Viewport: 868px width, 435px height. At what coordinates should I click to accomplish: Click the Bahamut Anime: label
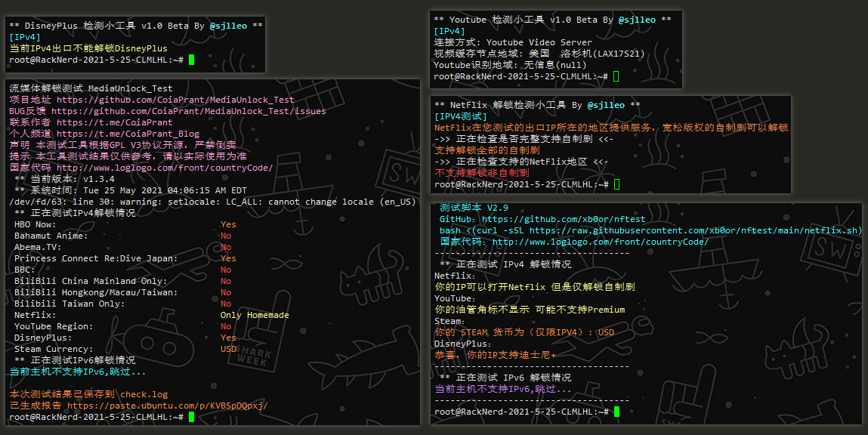point(51,236)
